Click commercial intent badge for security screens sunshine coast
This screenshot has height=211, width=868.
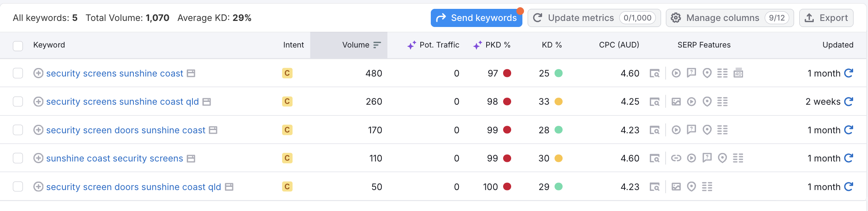287,73
